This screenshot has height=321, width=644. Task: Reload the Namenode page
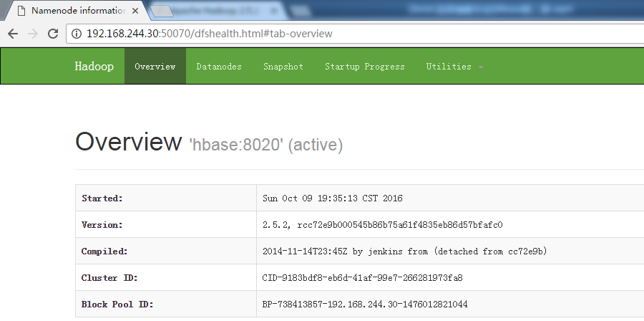tap(53, 34)
